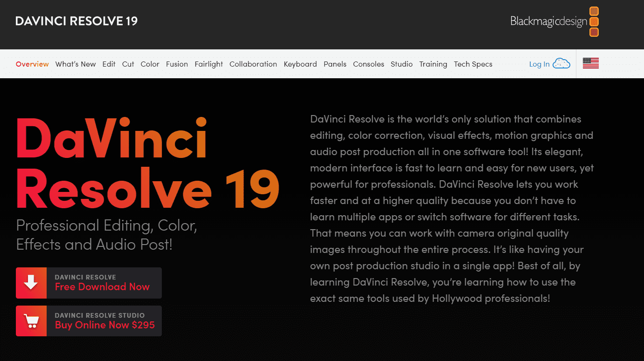
Task: Click Buy Online Now $295 button
Action: [x=89, y=321]
